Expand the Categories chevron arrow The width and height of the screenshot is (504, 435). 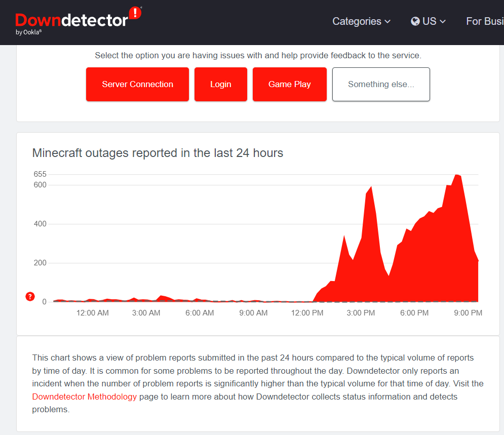click(388, 22)
